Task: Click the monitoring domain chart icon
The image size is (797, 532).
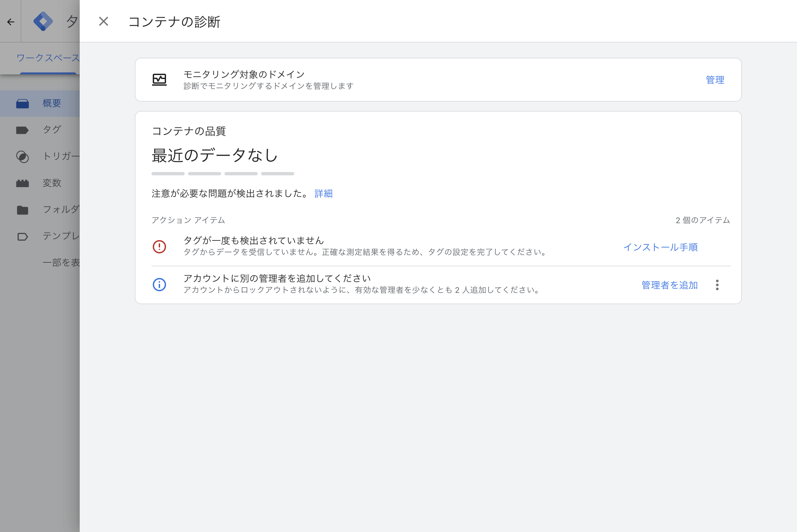Action: point(159,79)
